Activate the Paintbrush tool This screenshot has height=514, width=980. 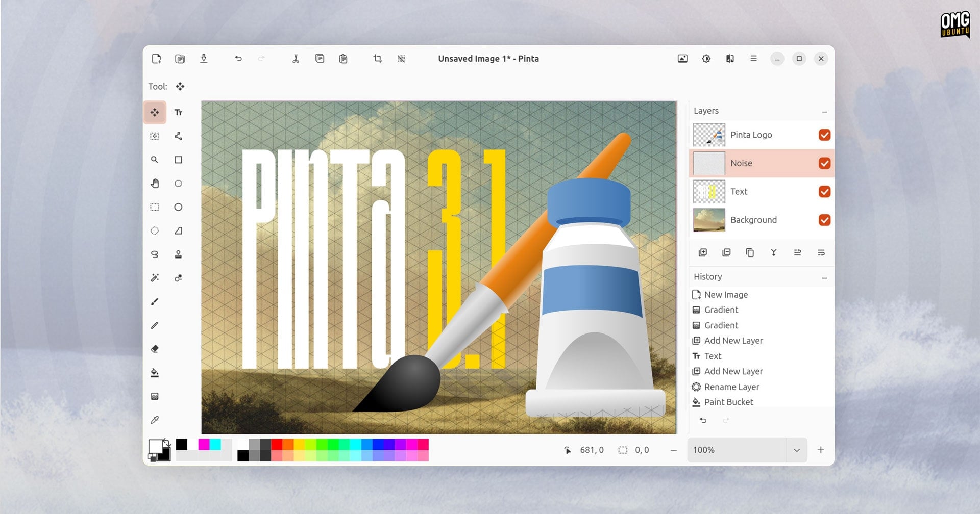tap(155, 301)
